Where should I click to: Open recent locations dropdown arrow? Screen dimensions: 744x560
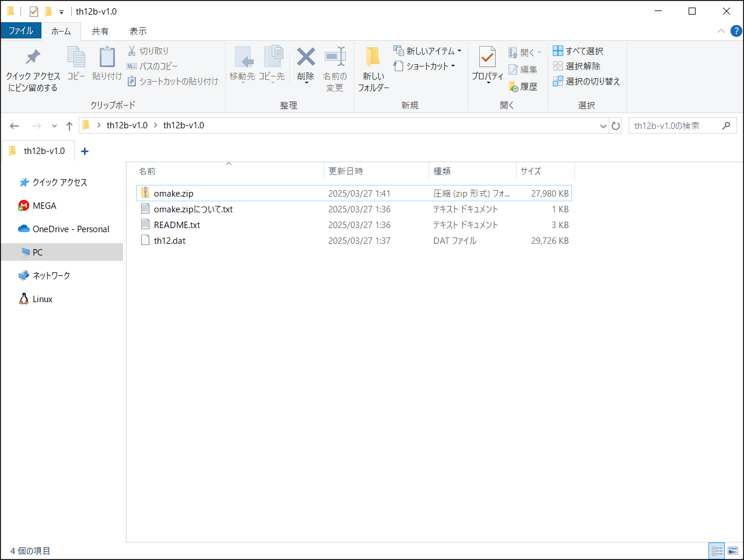tap(54, 126)
